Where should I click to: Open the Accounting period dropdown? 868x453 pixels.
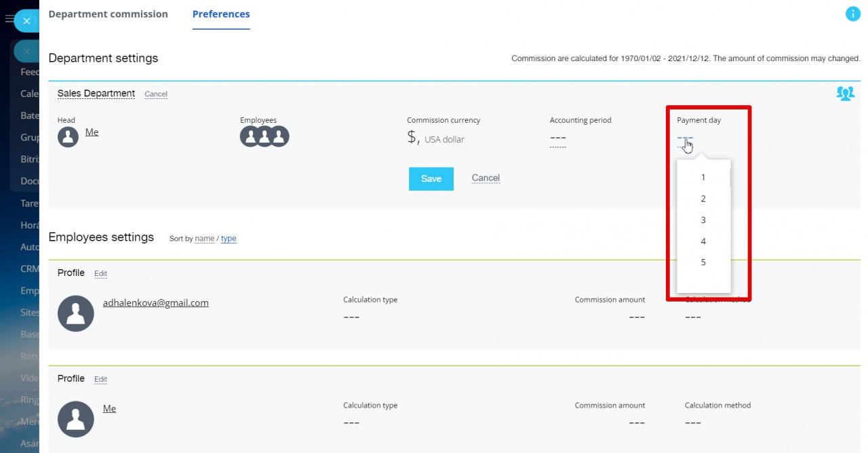[557, 138]
